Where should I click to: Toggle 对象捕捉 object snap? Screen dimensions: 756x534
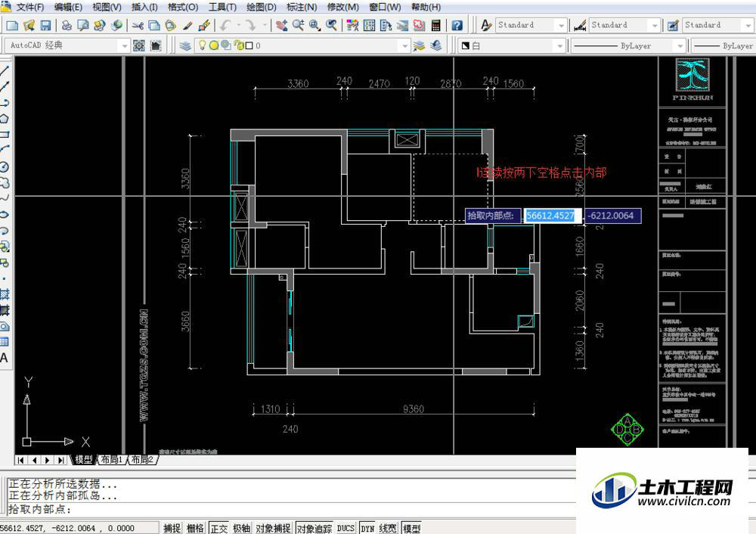(x=273, y=528)
